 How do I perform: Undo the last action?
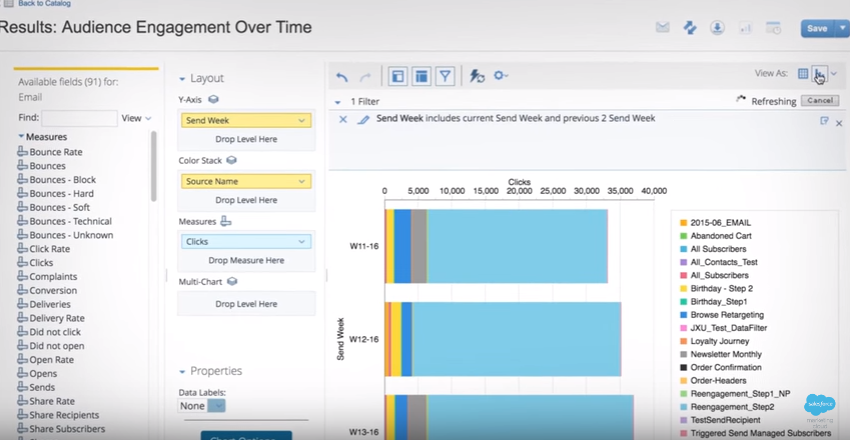pyautogui.click(x=342, y=77)
